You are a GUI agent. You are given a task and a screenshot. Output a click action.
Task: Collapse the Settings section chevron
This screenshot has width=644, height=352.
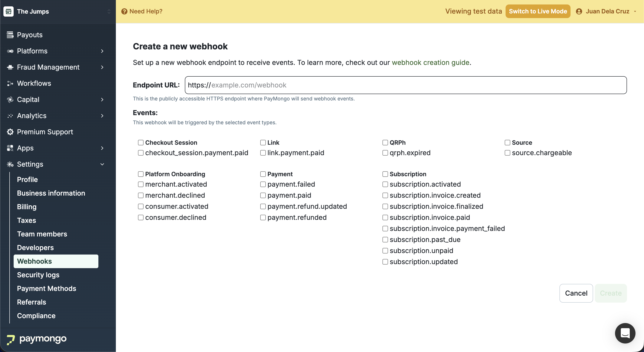coord(102,164)
